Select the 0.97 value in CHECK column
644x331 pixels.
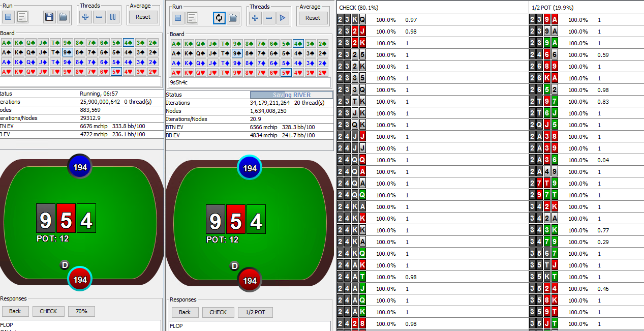[411, 20]
